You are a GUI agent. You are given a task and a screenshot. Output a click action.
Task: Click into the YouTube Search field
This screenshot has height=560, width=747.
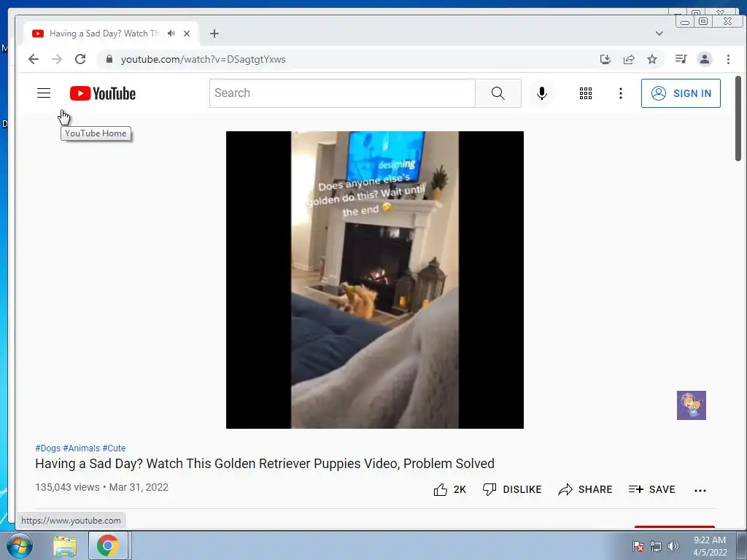point(342,93)
